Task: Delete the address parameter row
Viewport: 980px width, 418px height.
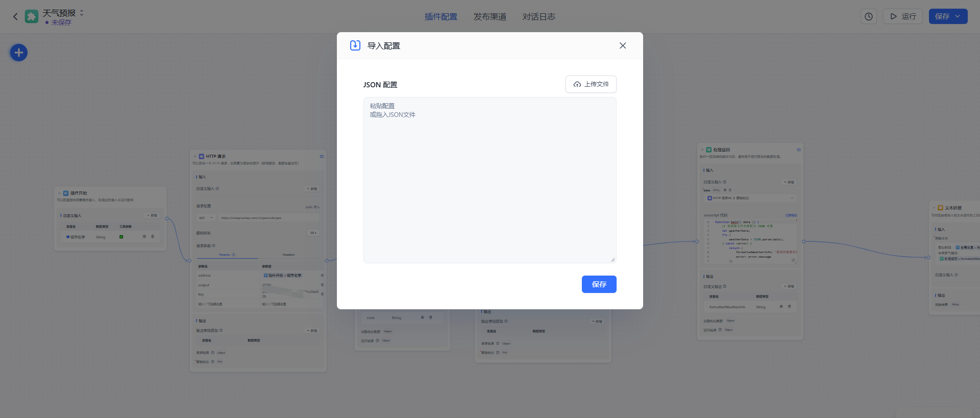Action: (322, 276)
